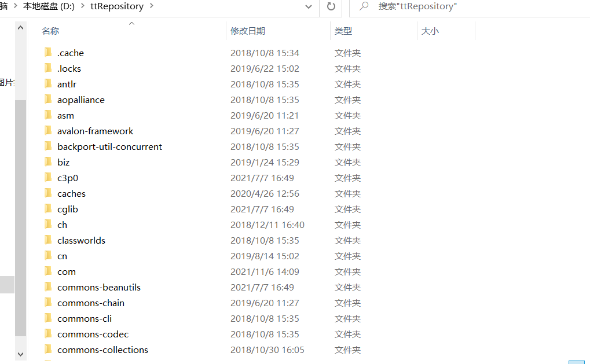Screen dimensions: 590x364
Task: Click the antlr folder icon
Action: click(x=48, y=84)
